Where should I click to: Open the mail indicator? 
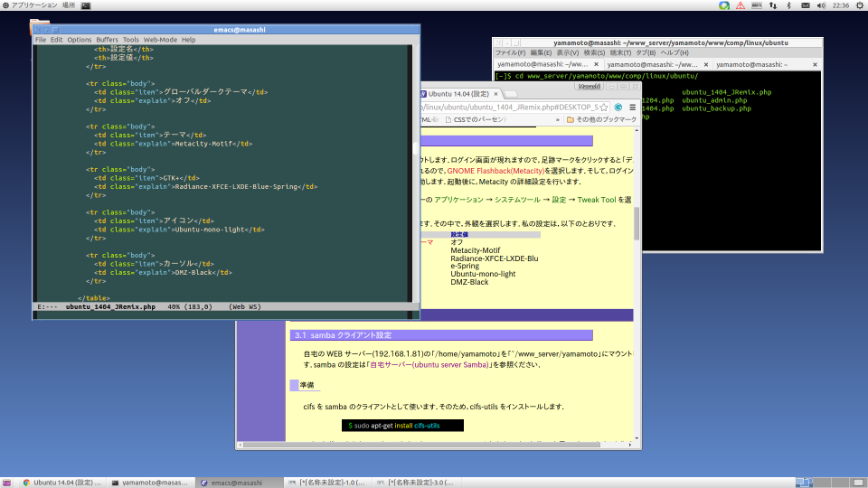pyautogui.click(x=806, y=5)
